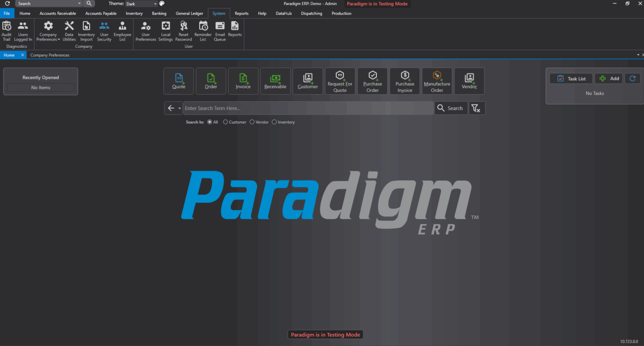644x346 pixels.
Task: Open the Inventory ribbon tab
Action: pos(134,13)
